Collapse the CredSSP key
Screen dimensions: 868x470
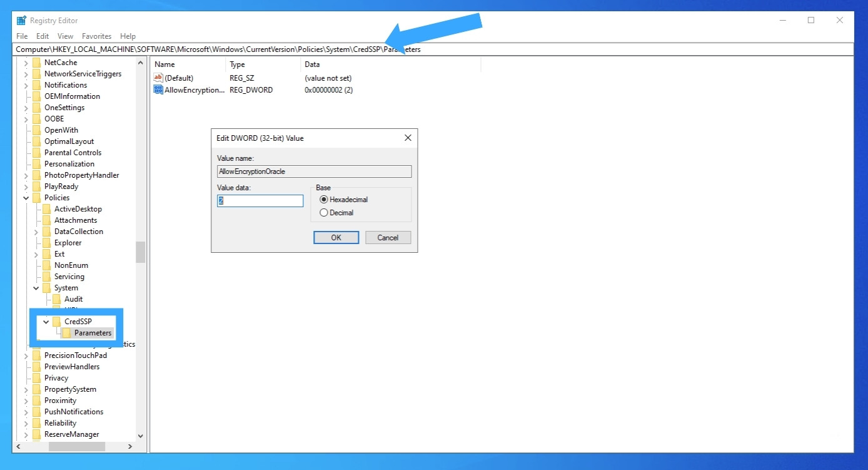46,322
